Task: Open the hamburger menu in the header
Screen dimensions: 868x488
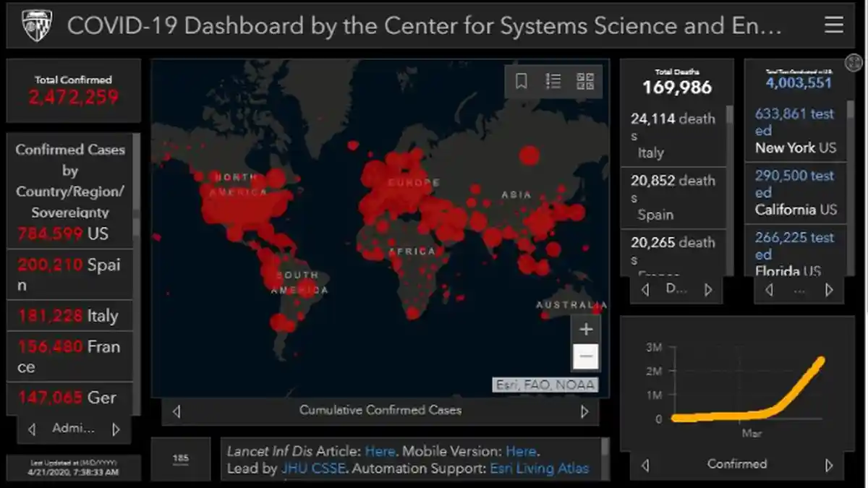Action: tap(834, 25)
